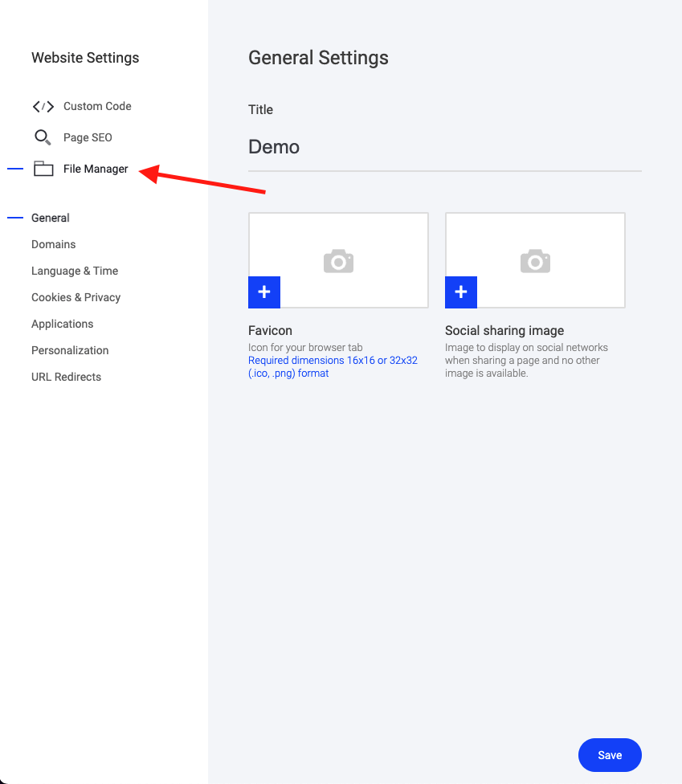
Task: Select Page SEO in the sidebar
Action: [88, 137]
